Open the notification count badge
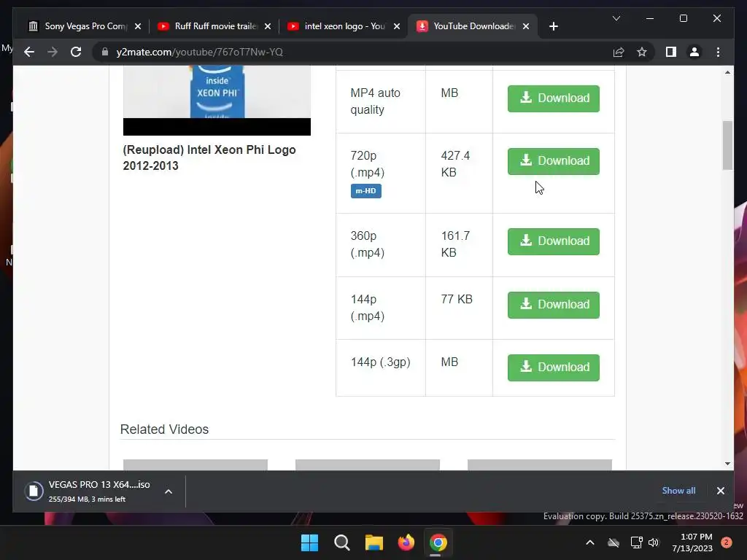The image size is (747, 560). (x=726, y=542)
